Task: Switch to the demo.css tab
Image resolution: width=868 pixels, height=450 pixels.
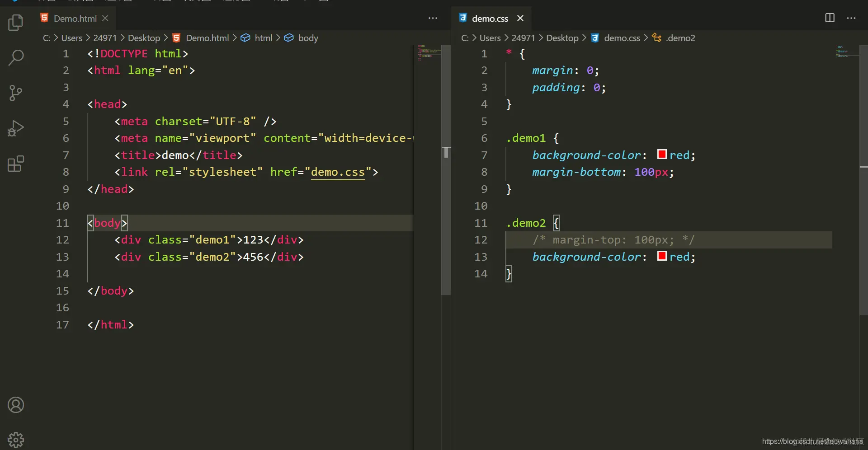Action: [x=490, y=19]
